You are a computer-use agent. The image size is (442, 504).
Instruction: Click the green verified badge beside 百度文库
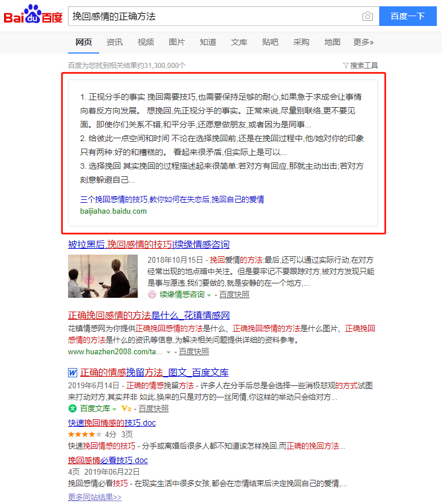click(73, 408)
